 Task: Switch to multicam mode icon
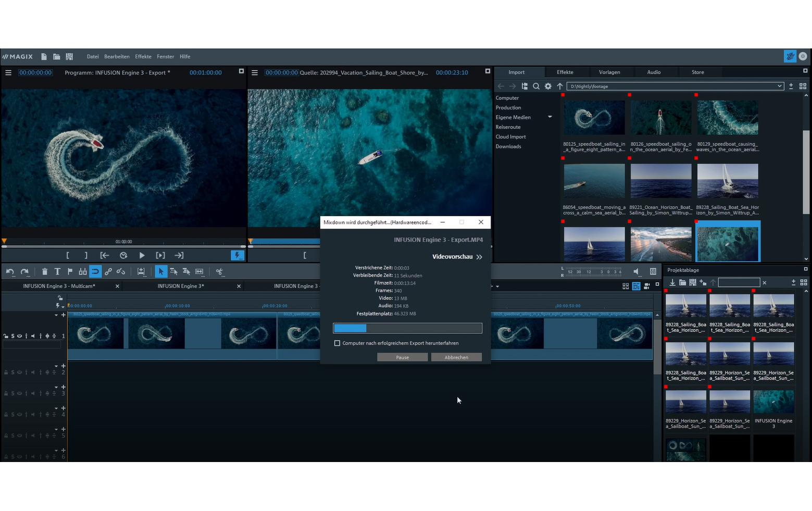pyautogui.click(x=646, y=286)
